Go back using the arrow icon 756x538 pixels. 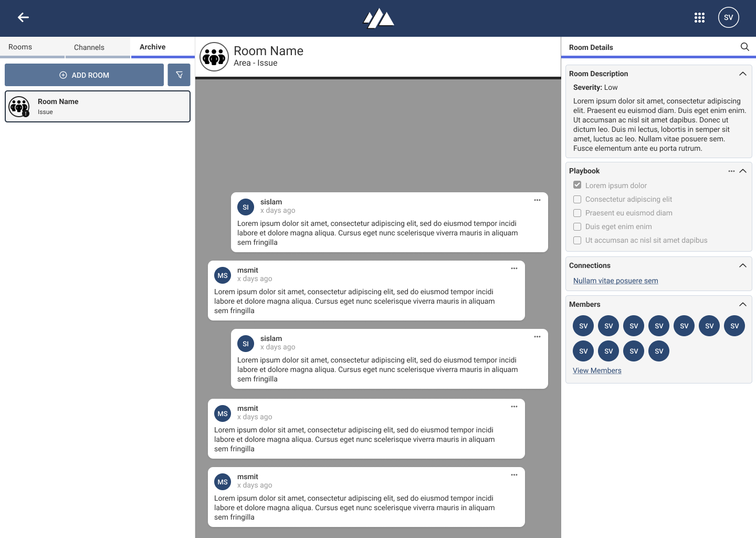(x=23, y=17)
